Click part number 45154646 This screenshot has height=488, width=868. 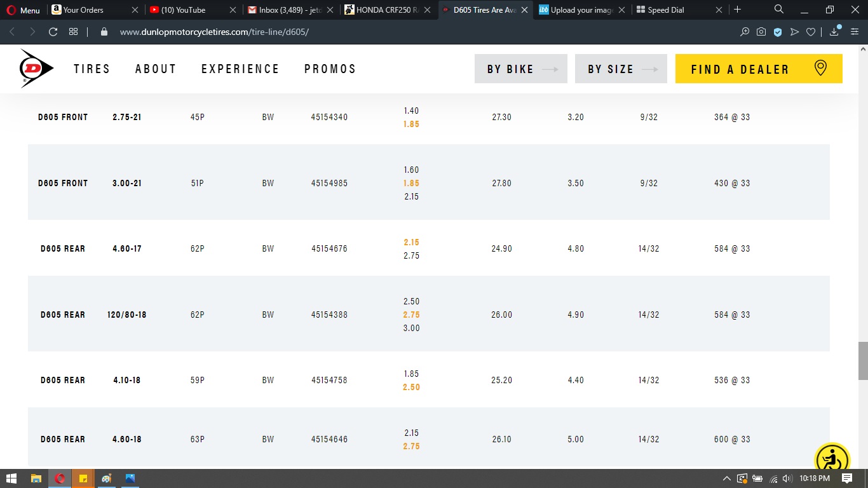pyautogui.click(x=329, y=439)
